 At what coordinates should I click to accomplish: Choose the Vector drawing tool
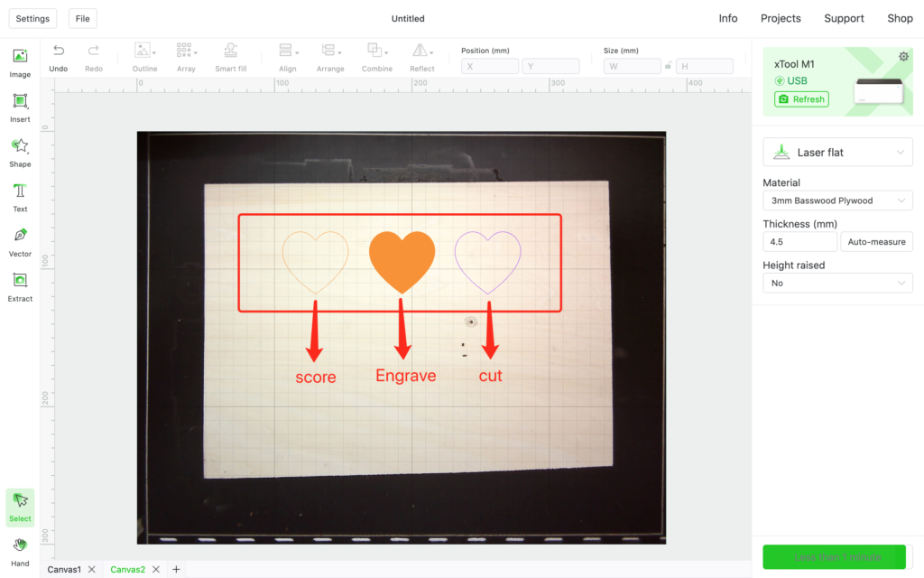[20, 242]
